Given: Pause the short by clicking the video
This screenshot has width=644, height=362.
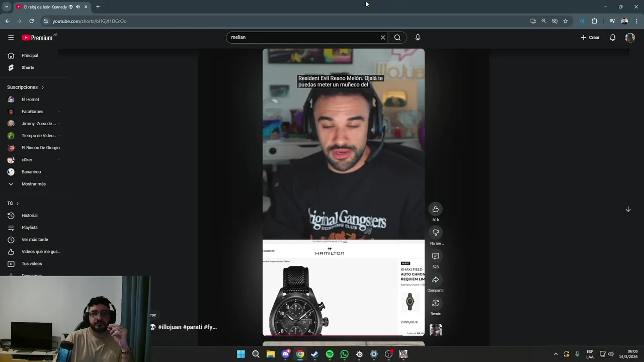Looking at the screenshot, I should (343, 192).
